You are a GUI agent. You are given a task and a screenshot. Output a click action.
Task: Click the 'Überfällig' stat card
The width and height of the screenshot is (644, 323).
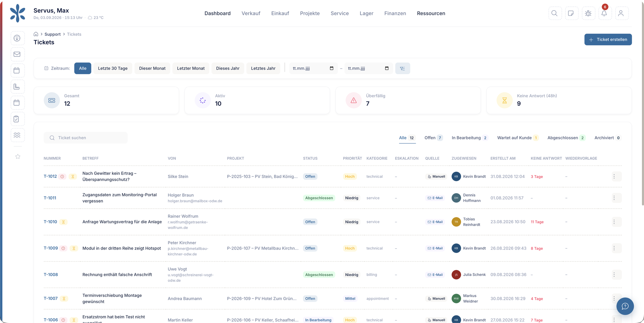[x=408, y=100]
